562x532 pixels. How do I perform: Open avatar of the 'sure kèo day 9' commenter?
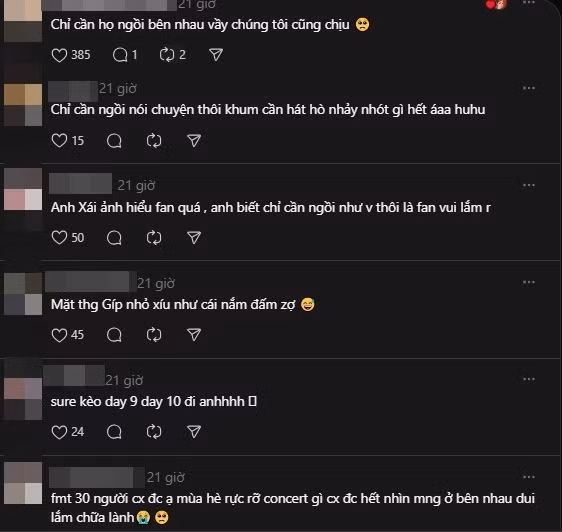[23, 399]
